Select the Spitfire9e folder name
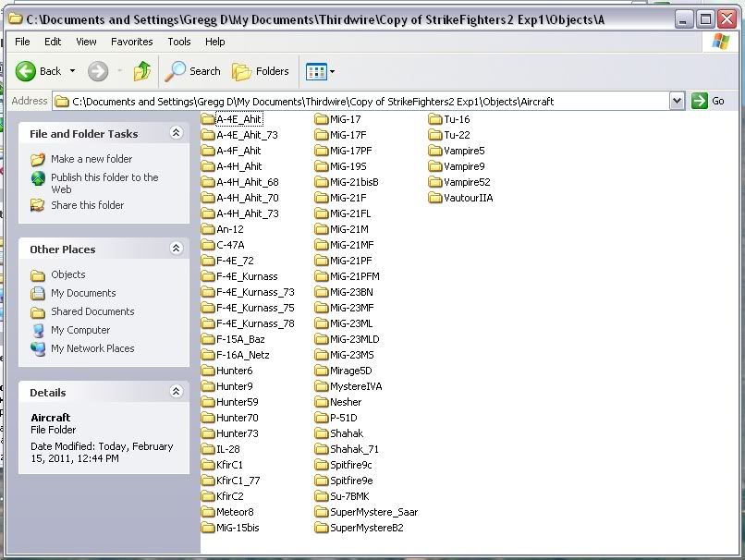 point(351,481)
